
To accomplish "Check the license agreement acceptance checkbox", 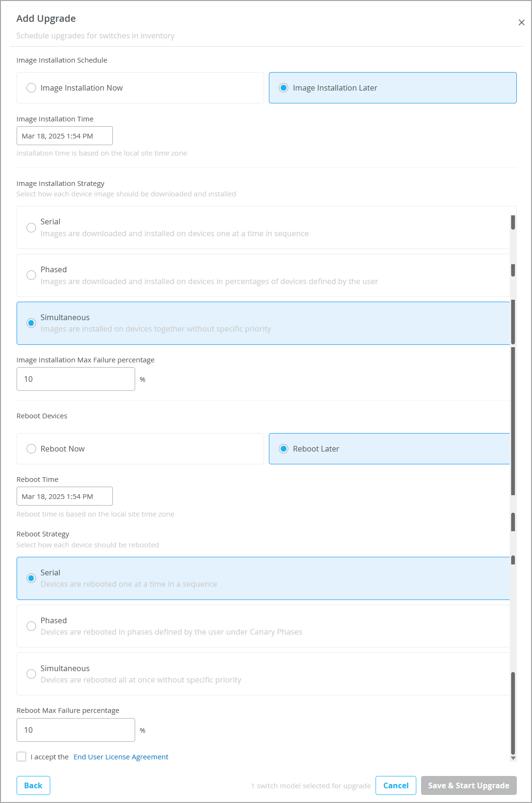I will click(21, 757).
